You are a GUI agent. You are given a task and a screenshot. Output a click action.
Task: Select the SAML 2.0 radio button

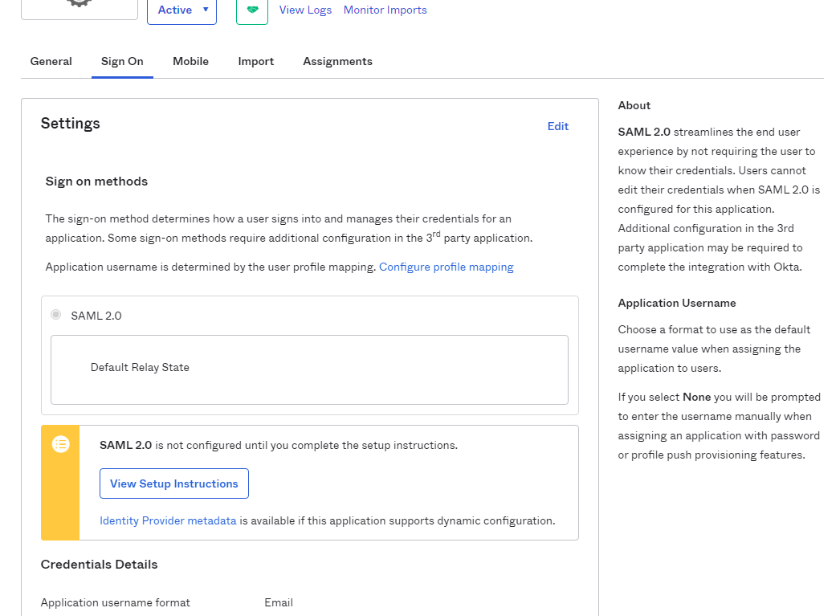pyautogui.click(x=56, y=315)
